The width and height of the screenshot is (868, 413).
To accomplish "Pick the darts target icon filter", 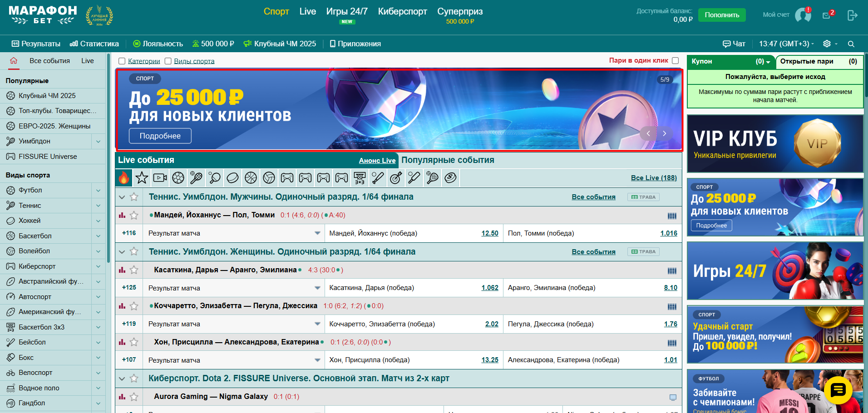I will point(396,178).
